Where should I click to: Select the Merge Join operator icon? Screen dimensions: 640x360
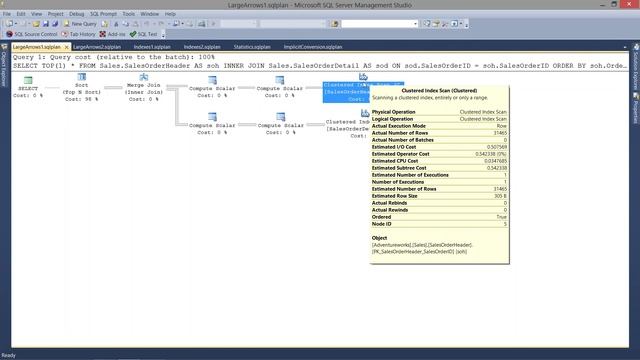[144, 77]
